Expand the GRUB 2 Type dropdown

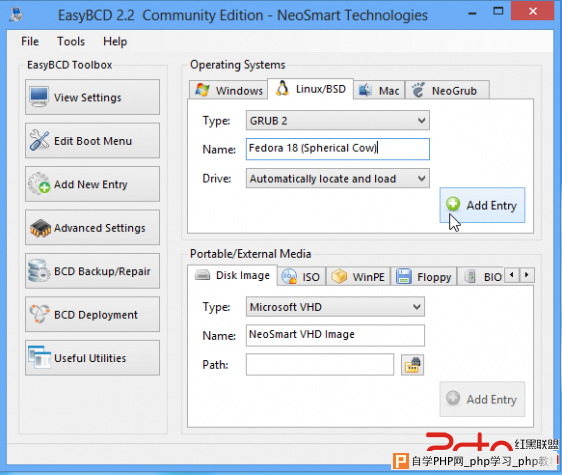[338, 120]
